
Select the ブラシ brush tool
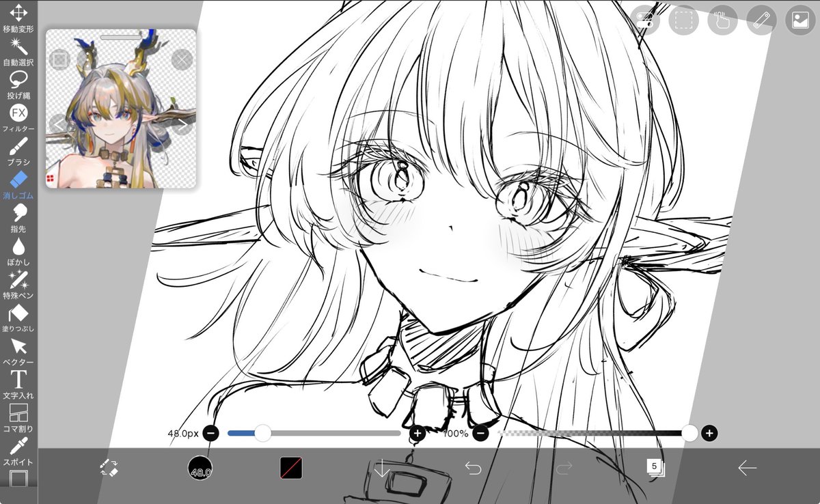18,151
